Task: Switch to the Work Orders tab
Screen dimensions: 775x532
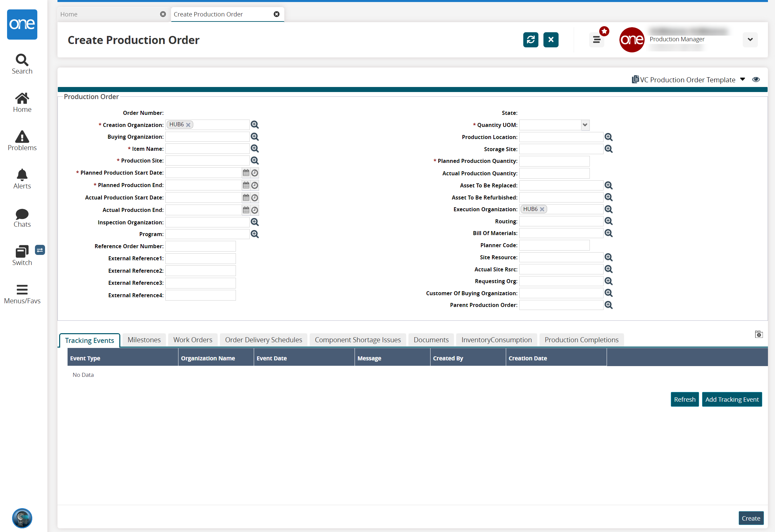Action: point(193,340)
